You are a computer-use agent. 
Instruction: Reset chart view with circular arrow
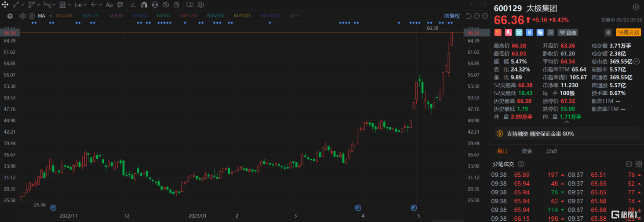pyautogui.click(x=469, y=16)
